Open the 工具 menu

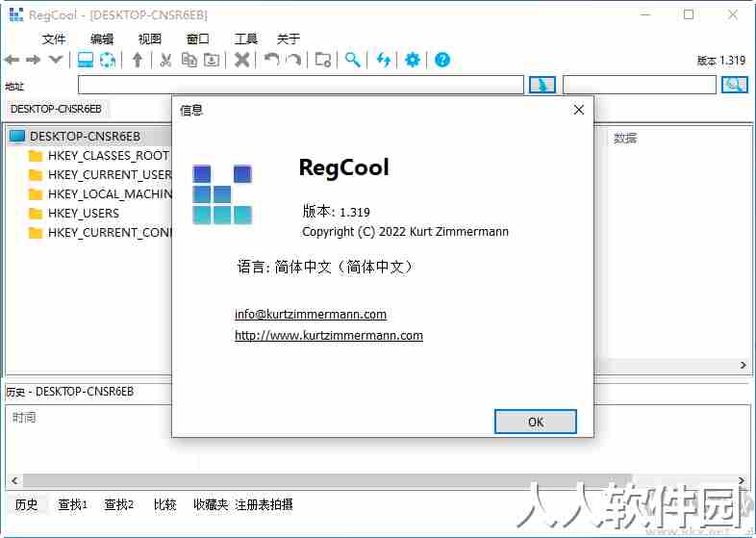[x=246, y=39]
